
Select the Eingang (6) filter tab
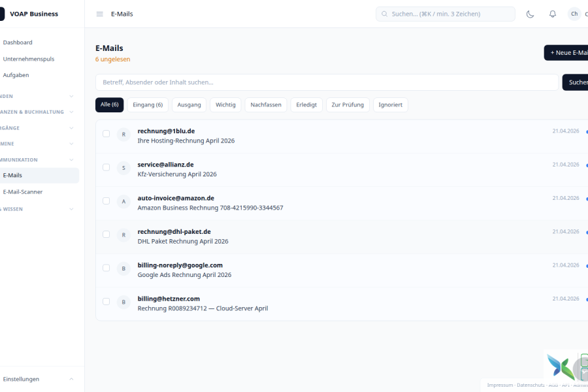tap(148, 105)
